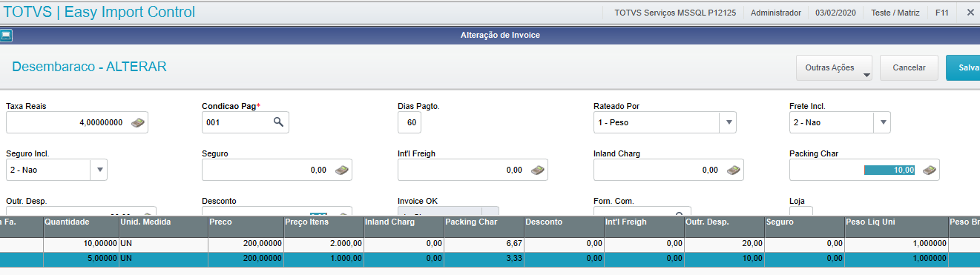The image size is (980, 275).
Task: Select Outr. Desp. cell 10,00 in second row
Action: coord(724,259)
